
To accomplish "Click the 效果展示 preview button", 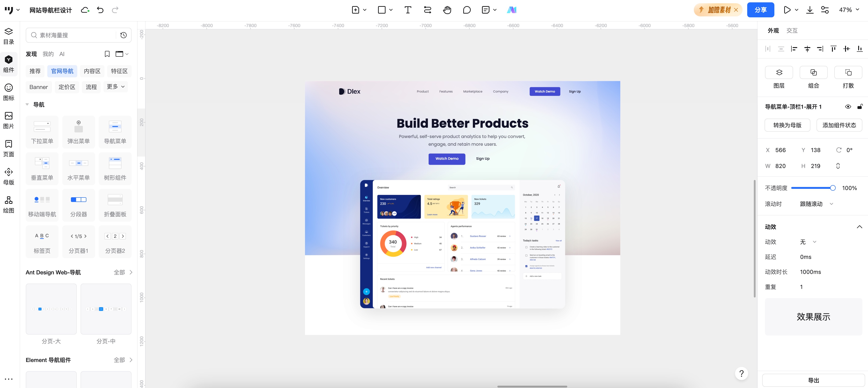I will pyautogui.click(x=813, y=317).
